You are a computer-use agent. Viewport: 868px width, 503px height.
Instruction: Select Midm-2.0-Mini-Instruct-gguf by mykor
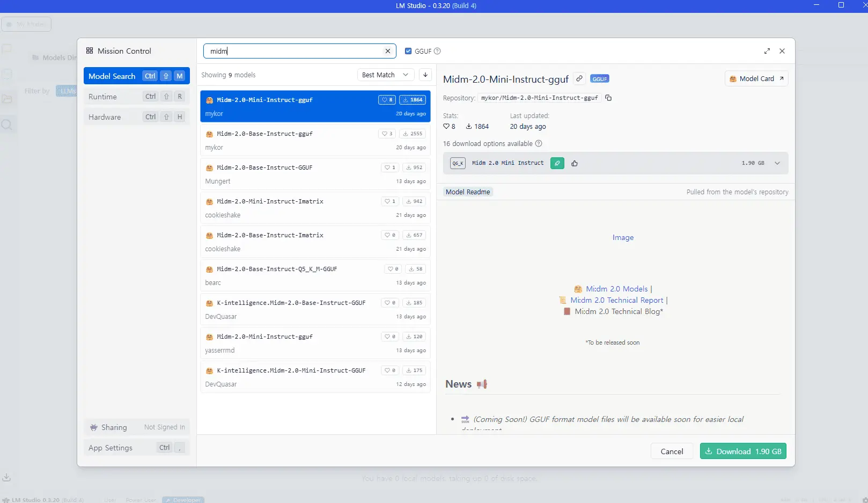(315, 106)
